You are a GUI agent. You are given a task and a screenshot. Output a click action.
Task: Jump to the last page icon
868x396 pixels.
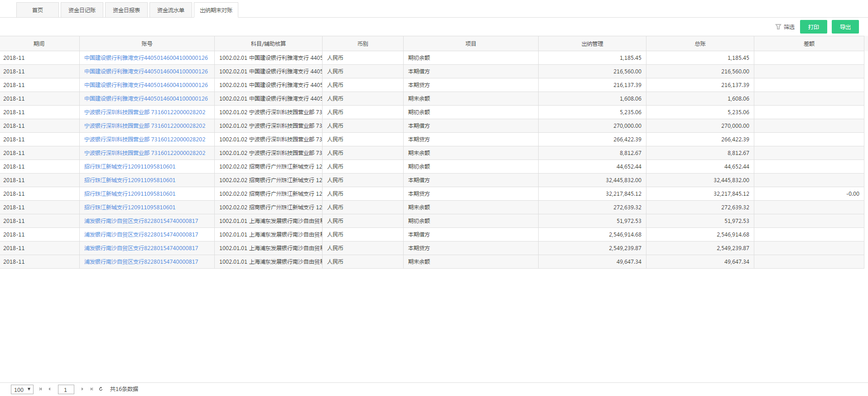click(92, 389)
